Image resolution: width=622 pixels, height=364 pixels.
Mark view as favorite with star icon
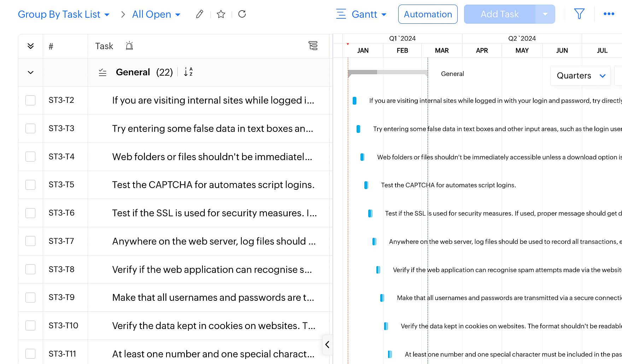(x=221, y=14)
